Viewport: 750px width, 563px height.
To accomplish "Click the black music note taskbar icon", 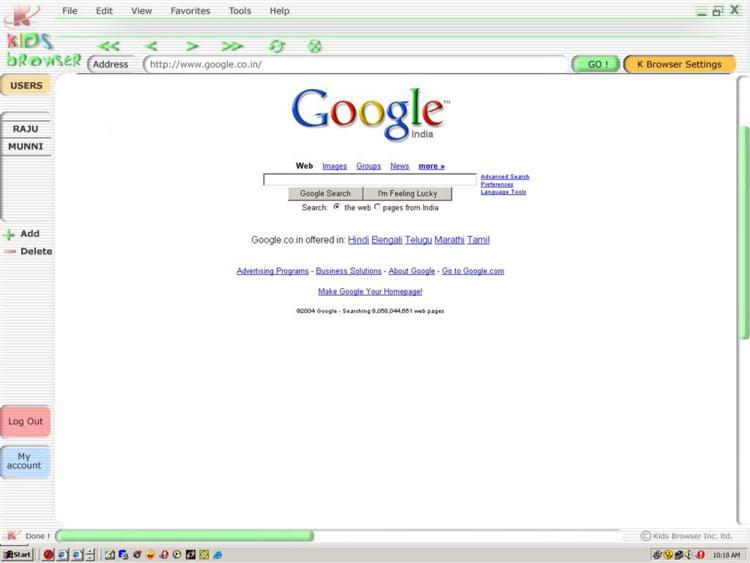I will tap(191, 554).
